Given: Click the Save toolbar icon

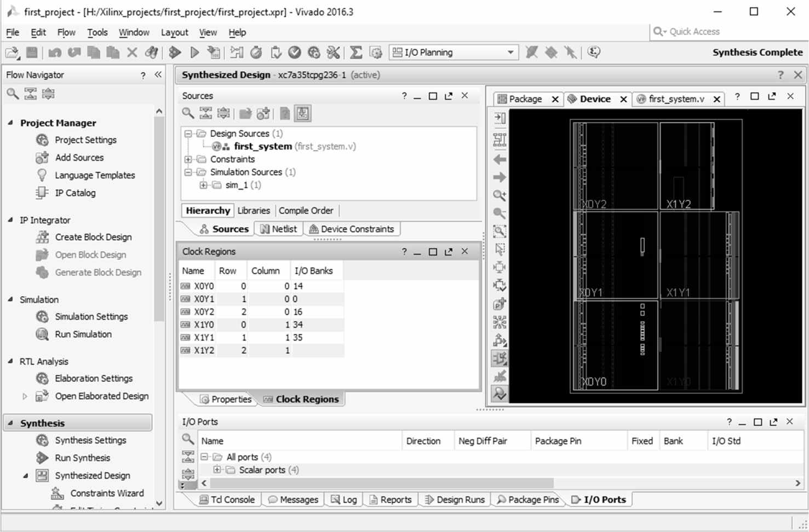Looking at the screenshot, I should click(x=32, y=53).
